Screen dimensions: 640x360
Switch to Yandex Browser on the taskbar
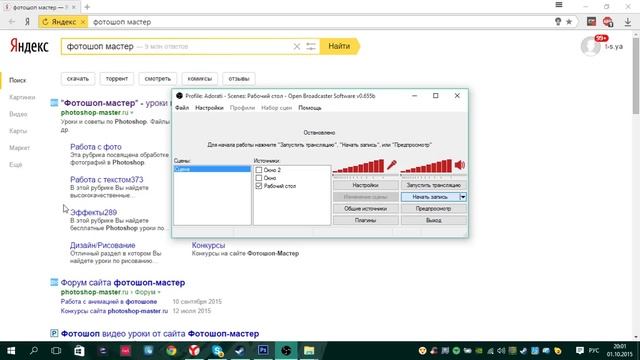[x=194, y=351]
